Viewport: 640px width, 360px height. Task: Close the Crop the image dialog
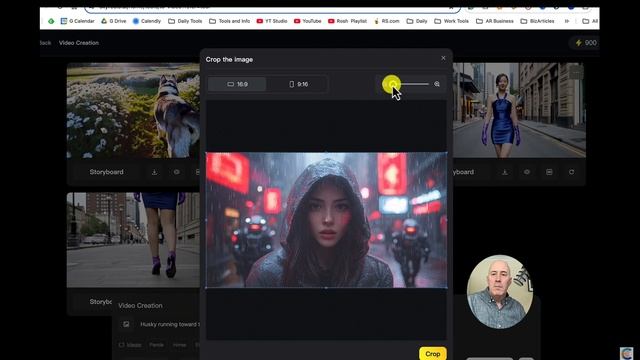[x=443, y=58]
